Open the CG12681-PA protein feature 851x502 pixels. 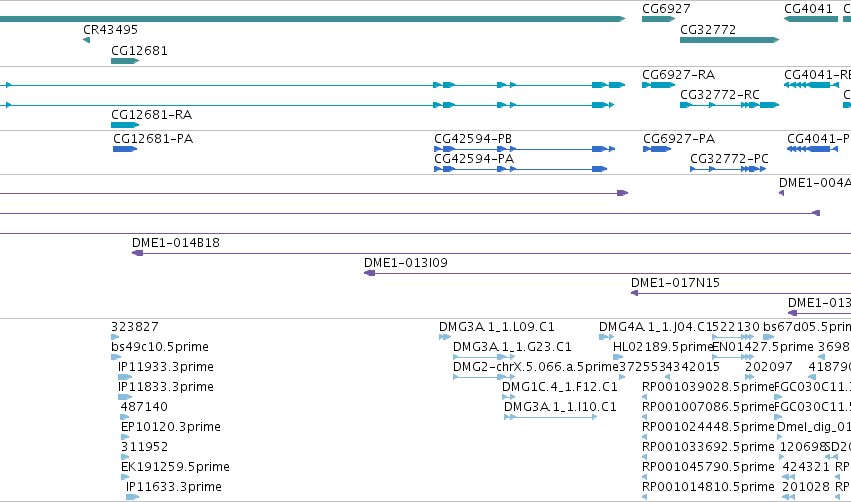click(125, 149)
